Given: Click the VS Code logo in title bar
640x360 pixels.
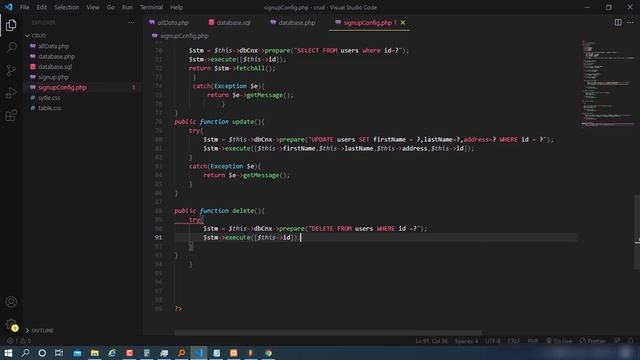Looking at the screenshot, I should (x=9, y=7).
